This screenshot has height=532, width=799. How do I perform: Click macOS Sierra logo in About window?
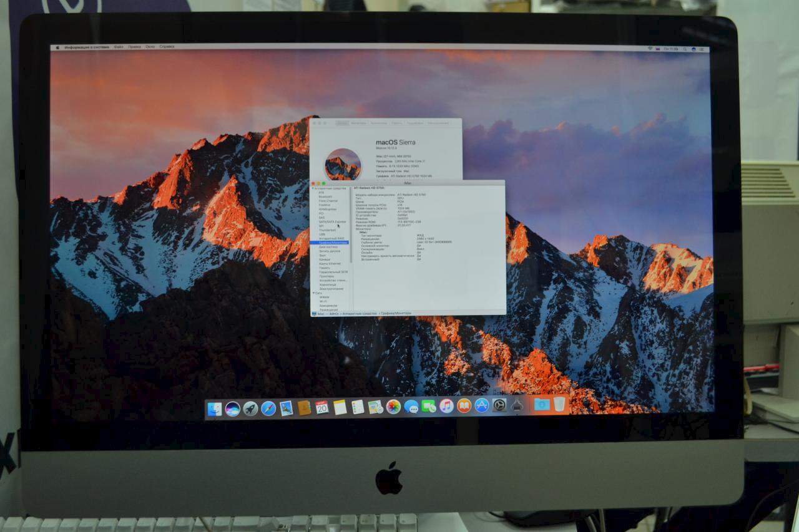(343, 165)
